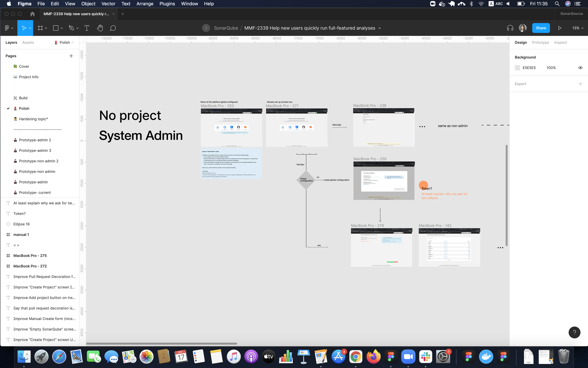
Task: Click the headphones audio icon
Action: pos(510,28)
